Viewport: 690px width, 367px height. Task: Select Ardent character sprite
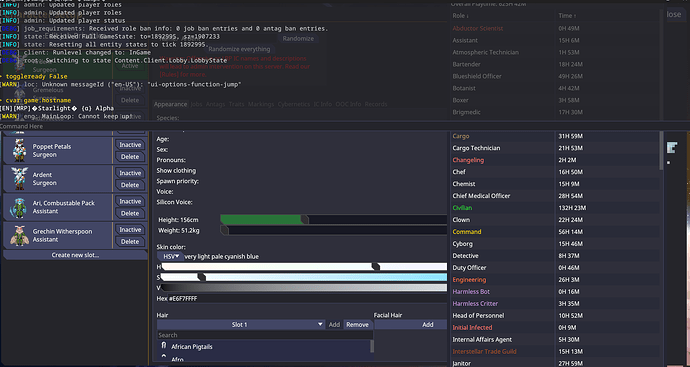coord(19,179)
